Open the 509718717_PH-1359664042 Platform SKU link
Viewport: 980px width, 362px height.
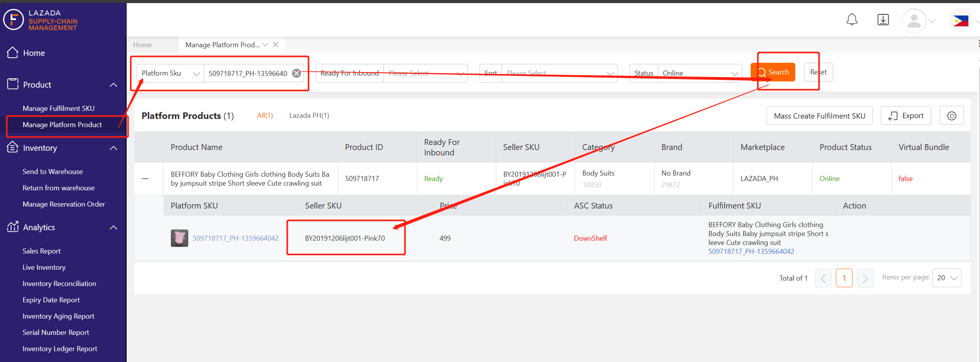click(236, 238)
